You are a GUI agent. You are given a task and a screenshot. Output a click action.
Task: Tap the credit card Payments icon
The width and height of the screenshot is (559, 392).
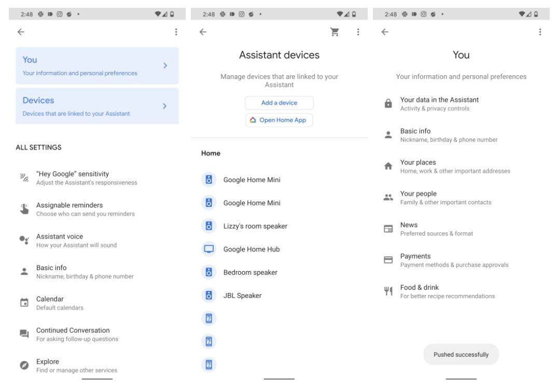point(388,260)
